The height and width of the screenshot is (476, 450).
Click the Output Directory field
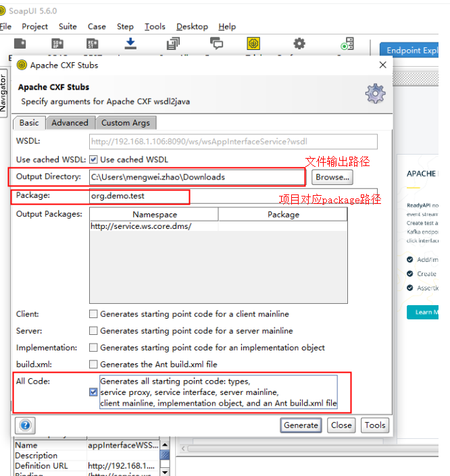point(197,177)
